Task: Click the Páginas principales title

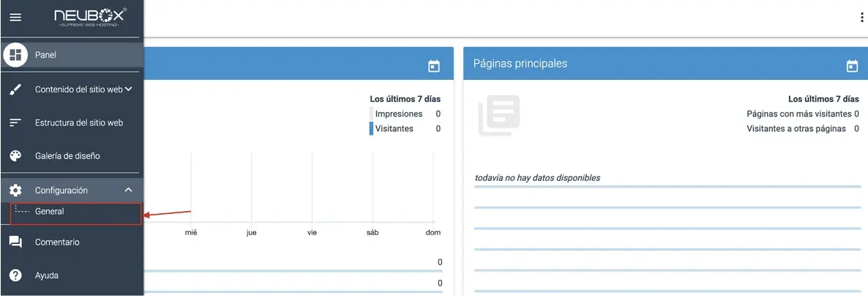Action: (520, 63)
